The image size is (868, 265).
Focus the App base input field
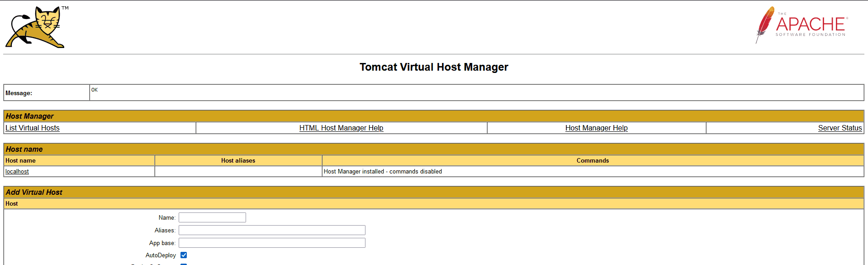point(272,243)
